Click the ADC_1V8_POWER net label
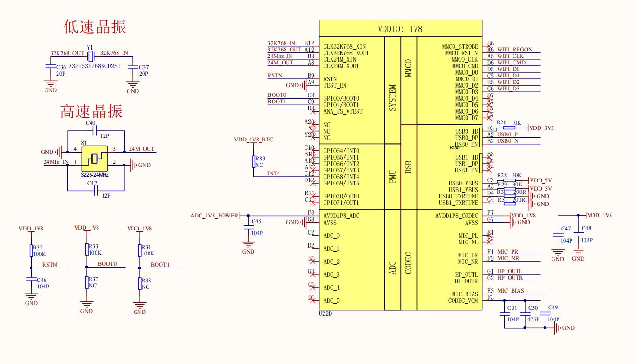The height and width of the screenshot is (364, 636). point(214,216)
